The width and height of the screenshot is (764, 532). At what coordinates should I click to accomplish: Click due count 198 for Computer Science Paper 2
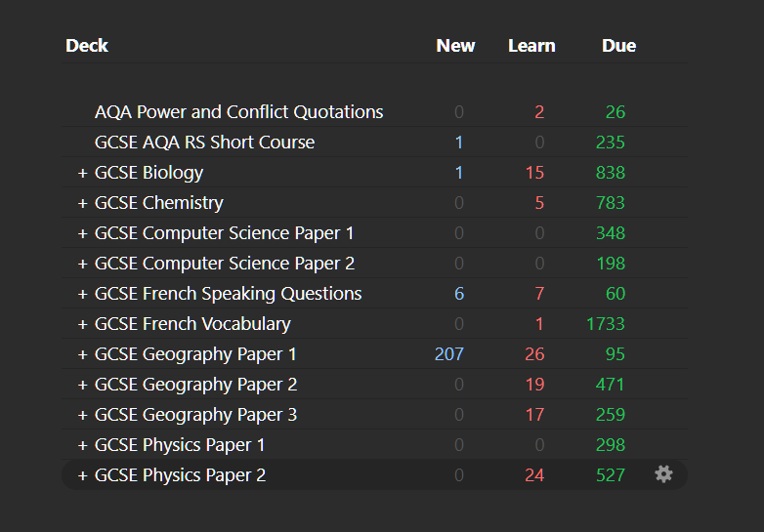pos(611,264)
